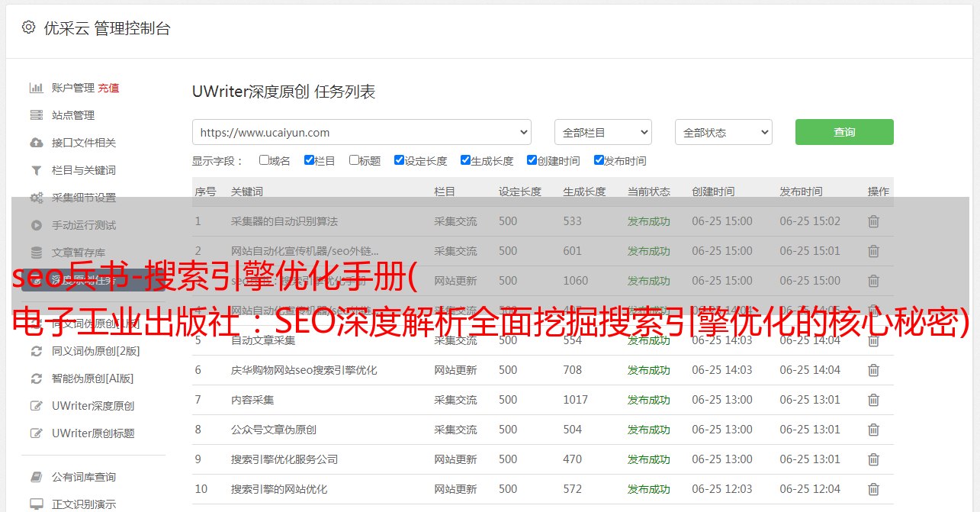Delete 搜索引擎优化服务公司 task using trash icon
This screenshot has height=512, width=980.
pyautogui.click(x=874, y=459)
